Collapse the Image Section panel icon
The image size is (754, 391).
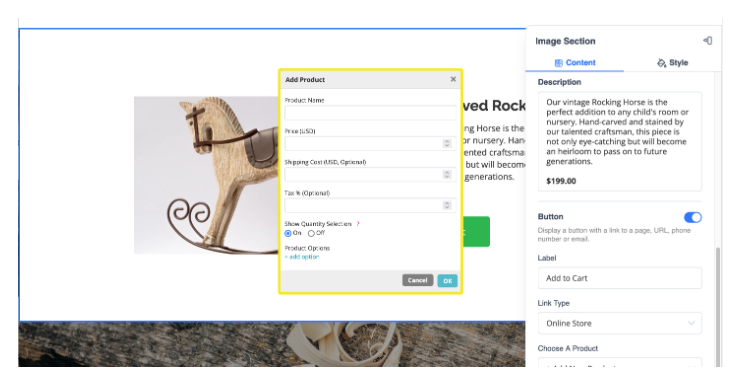pyautogui.click(x=707, y=41)
